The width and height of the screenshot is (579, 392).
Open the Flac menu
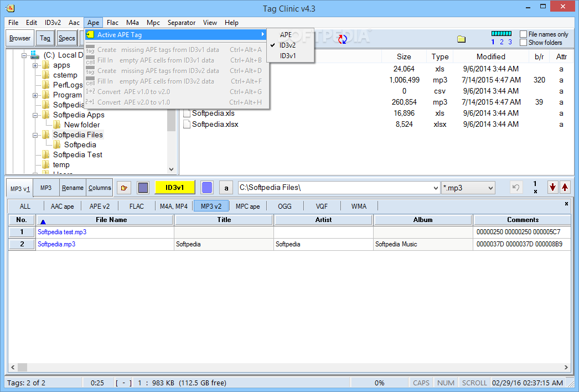tap(112, 23)
